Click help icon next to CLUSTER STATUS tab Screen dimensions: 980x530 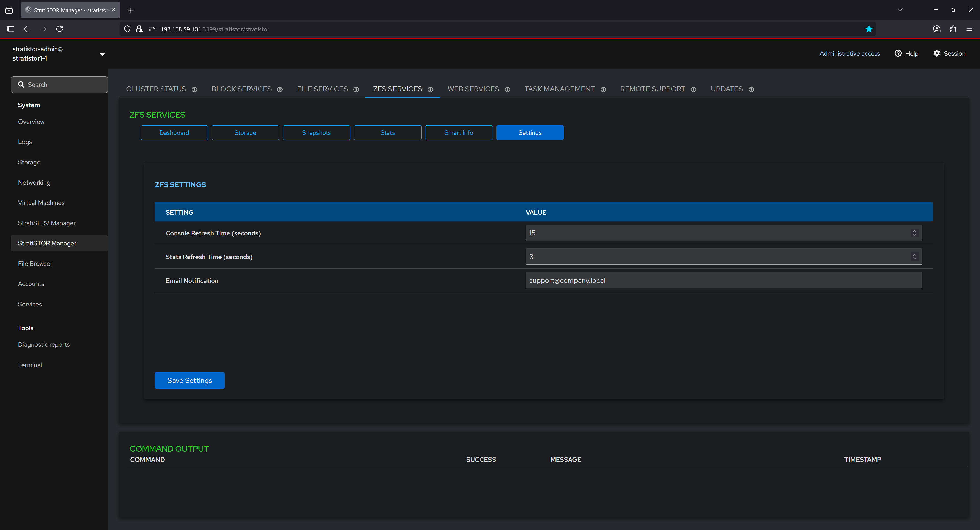click(x=194, y=89)
